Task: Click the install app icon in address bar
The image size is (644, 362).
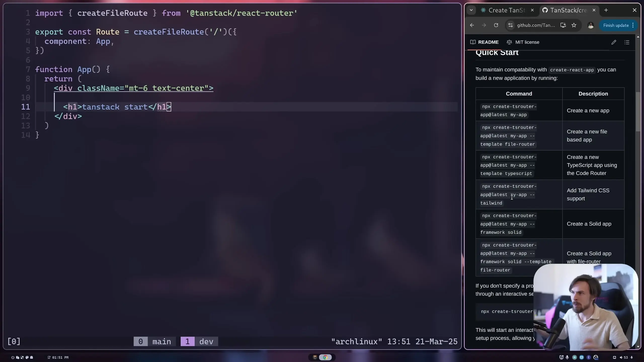Action: pos(563,25)
